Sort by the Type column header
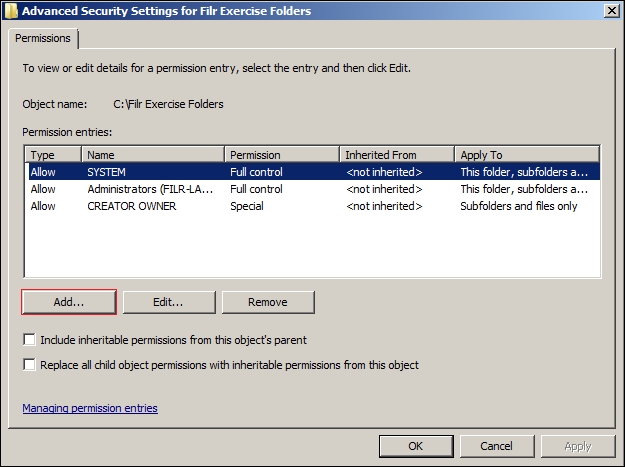625x467 pixels. (53, 155)
